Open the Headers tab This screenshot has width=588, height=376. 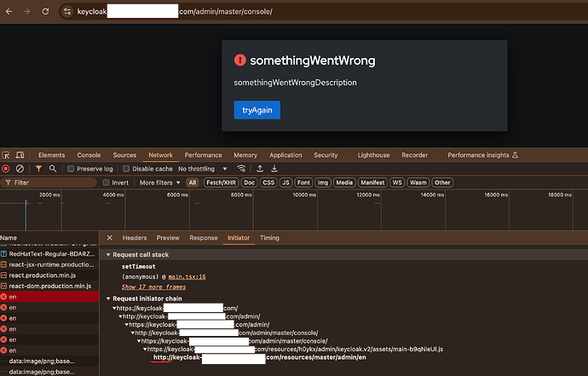(x=135, y=238)
